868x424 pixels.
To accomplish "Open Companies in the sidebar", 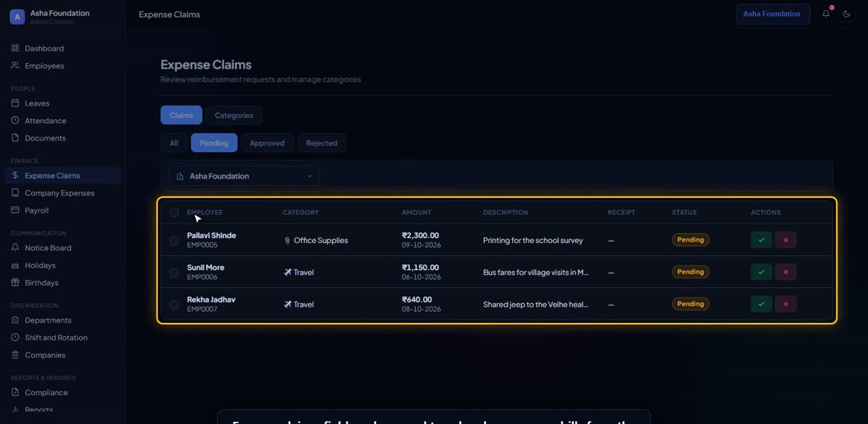I will pyautogui.click(x=62, y=355).
